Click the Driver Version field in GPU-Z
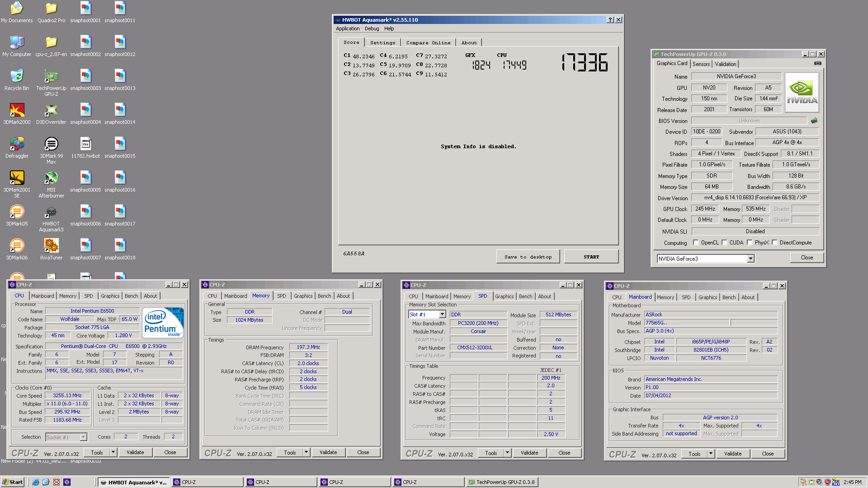 [755, 197]
